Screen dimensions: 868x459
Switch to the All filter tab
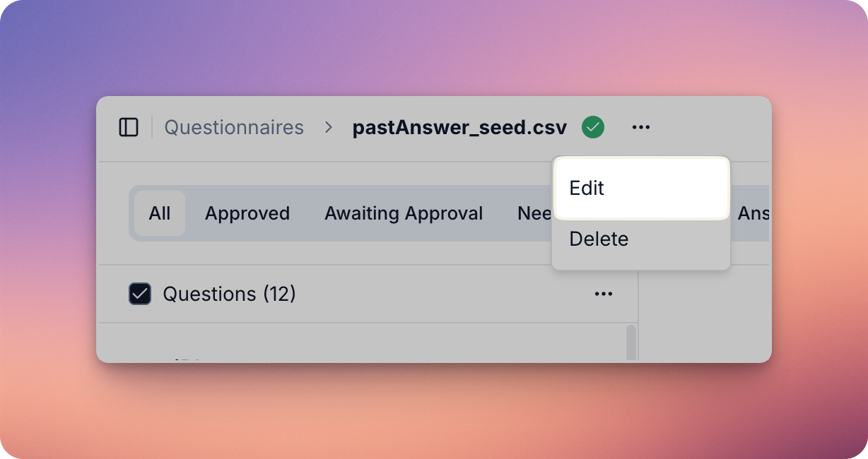[160, 213]
